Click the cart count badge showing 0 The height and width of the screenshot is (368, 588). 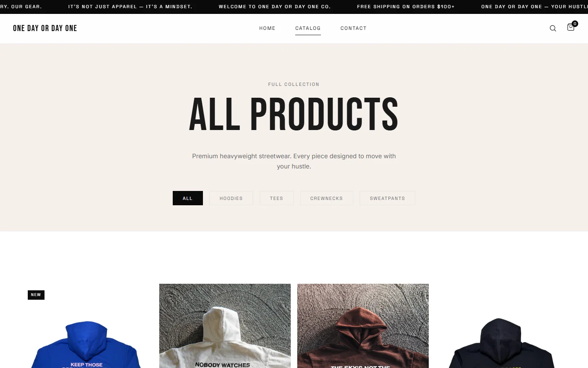(x=575, y=24)
